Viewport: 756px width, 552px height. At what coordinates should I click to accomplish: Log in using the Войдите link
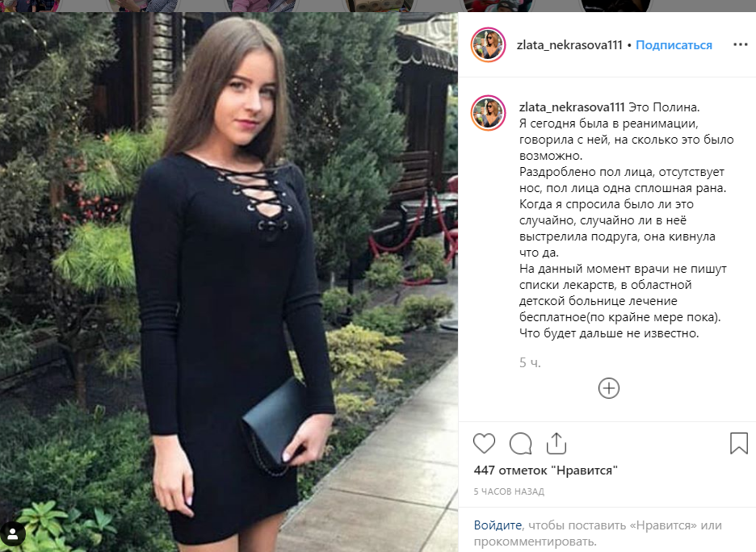click(x=498, y=525)
